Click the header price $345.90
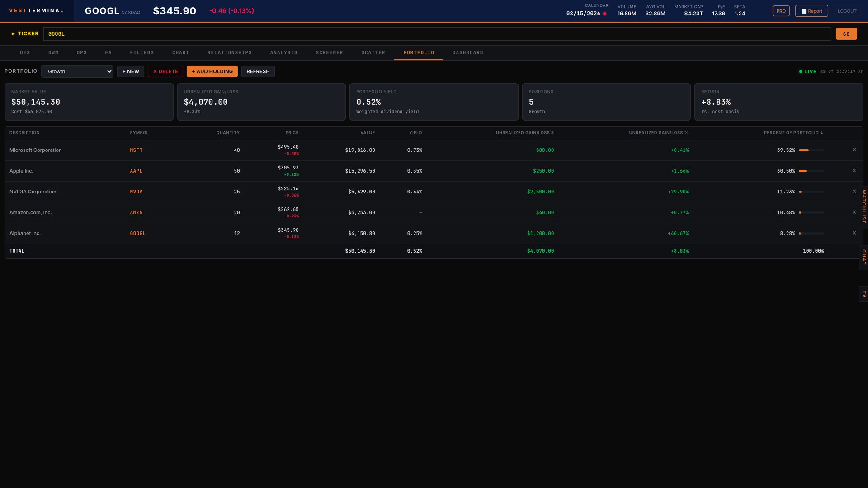The width and height of the screenshot is (868, 488). pos(175,11)
